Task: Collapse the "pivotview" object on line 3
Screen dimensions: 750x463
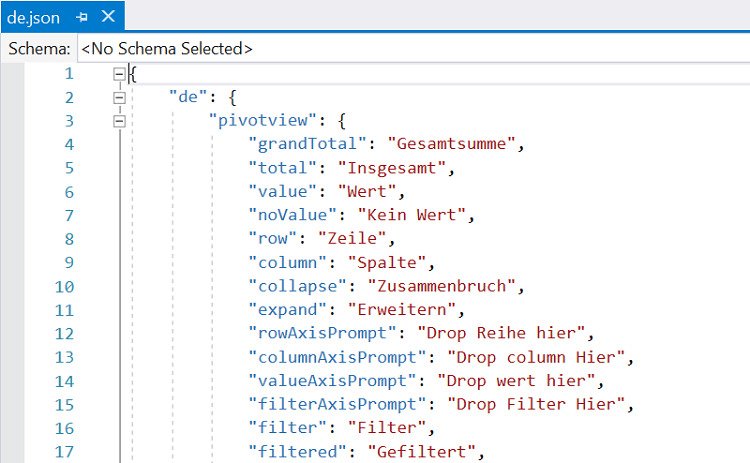Action: click(119, 121)
